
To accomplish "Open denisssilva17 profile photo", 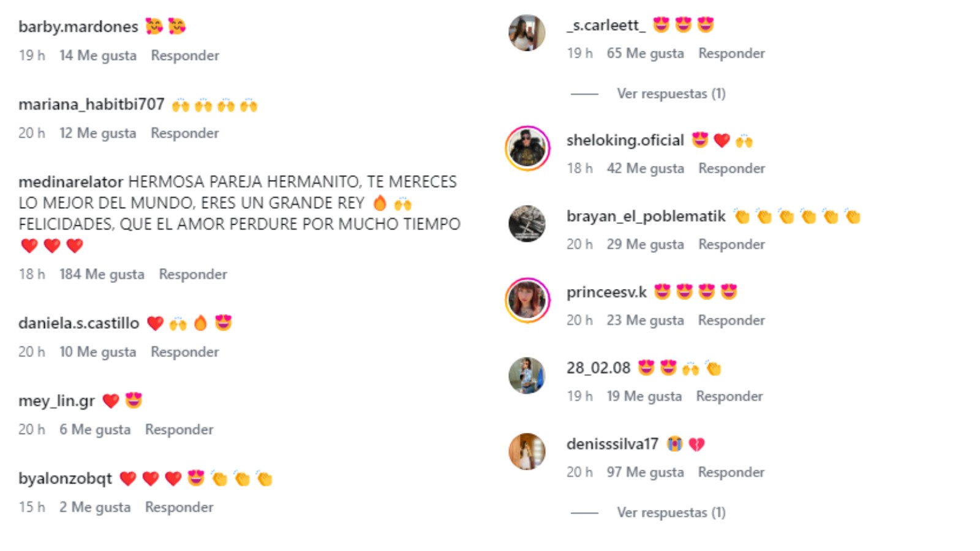I will point(527,451).
